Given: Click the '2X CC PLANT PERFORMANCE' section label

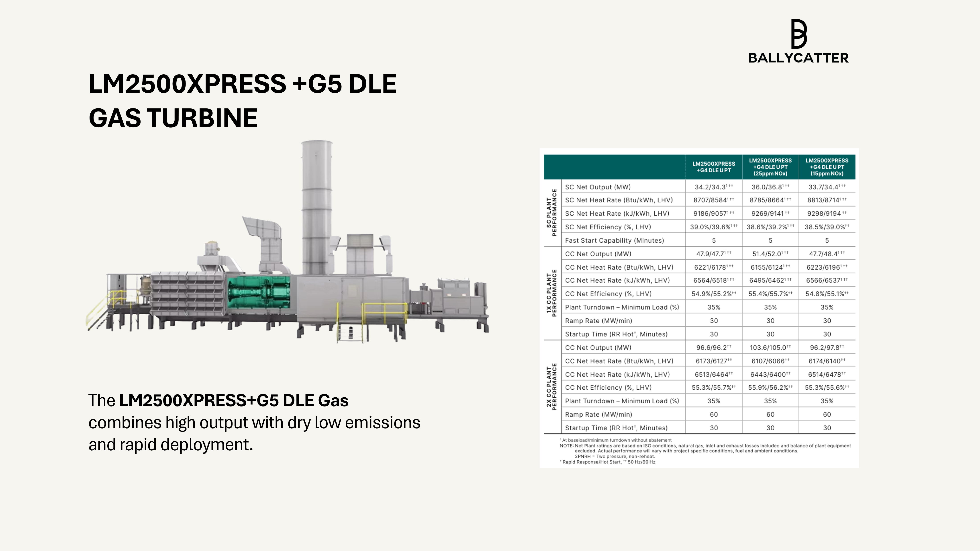Looking at the screenshot, I should coord(552,387).
